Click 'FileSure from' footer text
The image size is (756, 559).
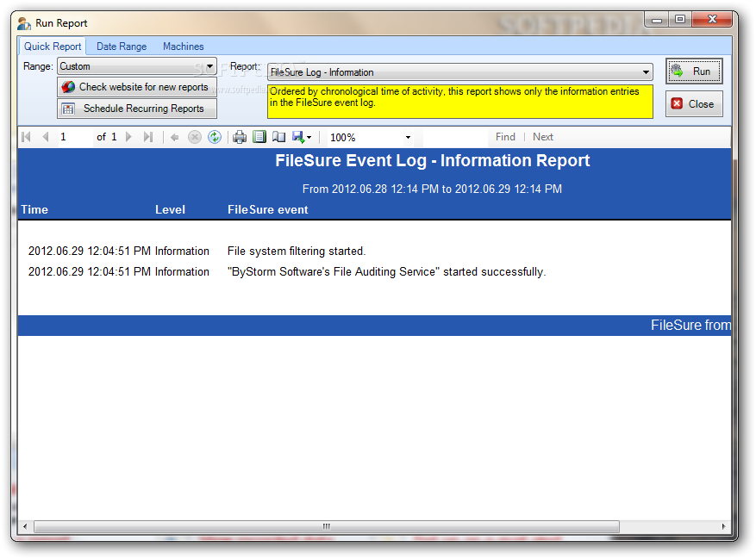click(690, 326)
